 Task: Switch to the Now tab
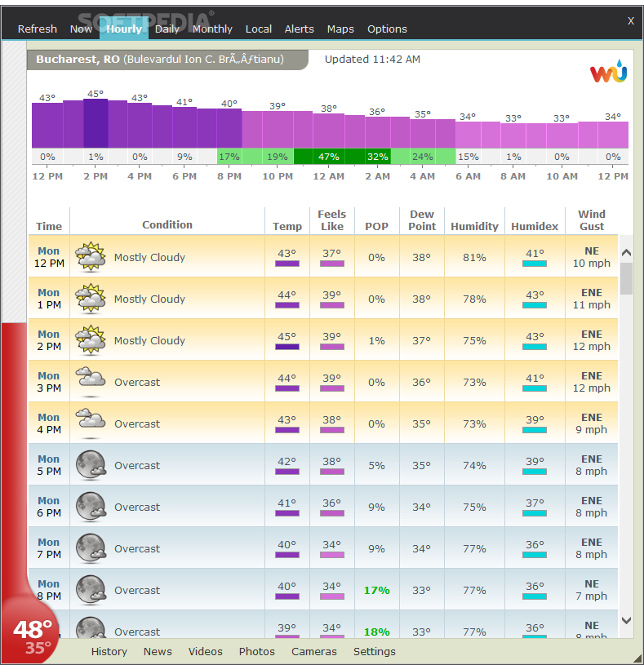[81, 29]
